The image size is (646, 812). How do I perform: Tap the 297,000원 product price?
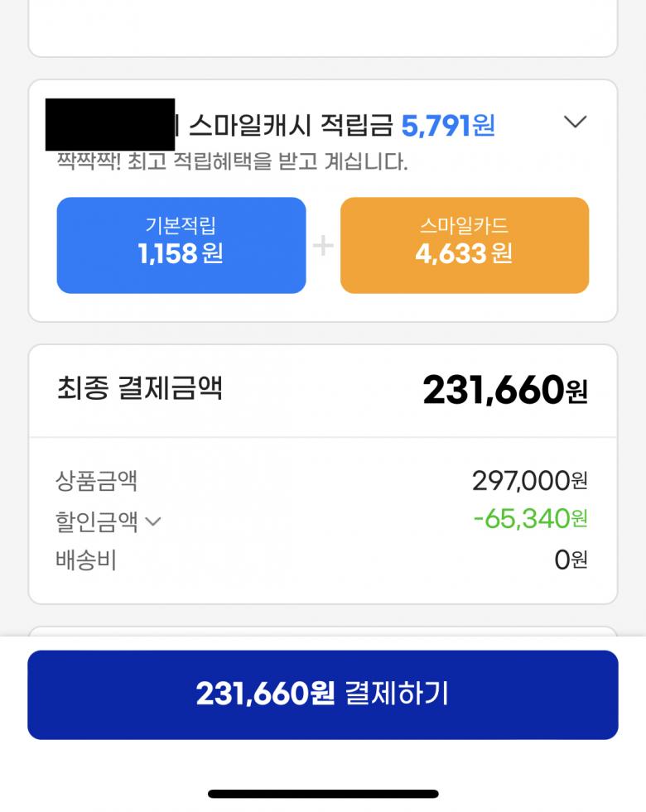pos(529,480)
